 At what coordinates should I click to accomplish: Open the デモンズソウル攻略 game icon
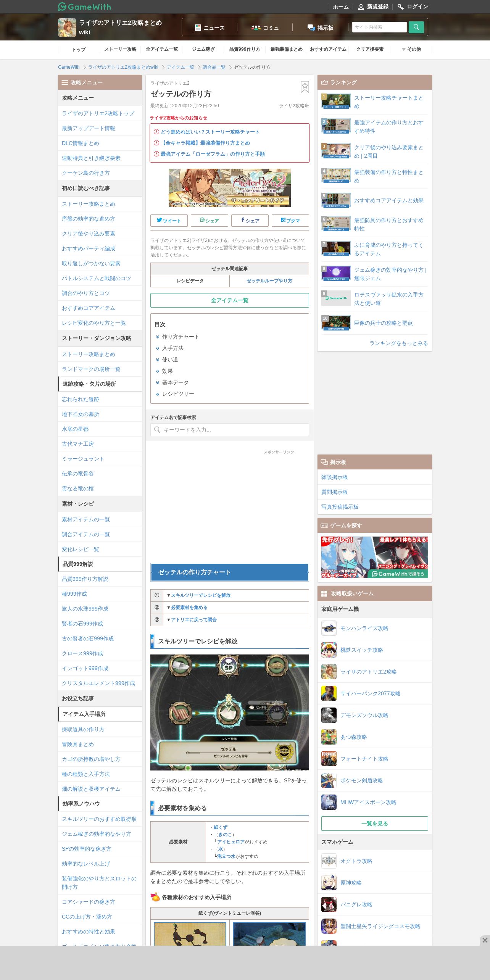point(329,715)
